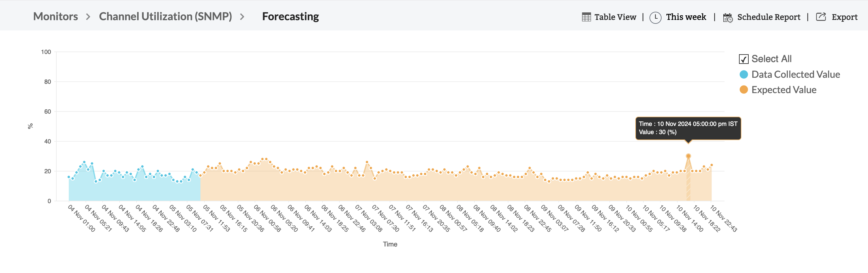Navigate to Monitors in the breadcrumb

point(55,17)
